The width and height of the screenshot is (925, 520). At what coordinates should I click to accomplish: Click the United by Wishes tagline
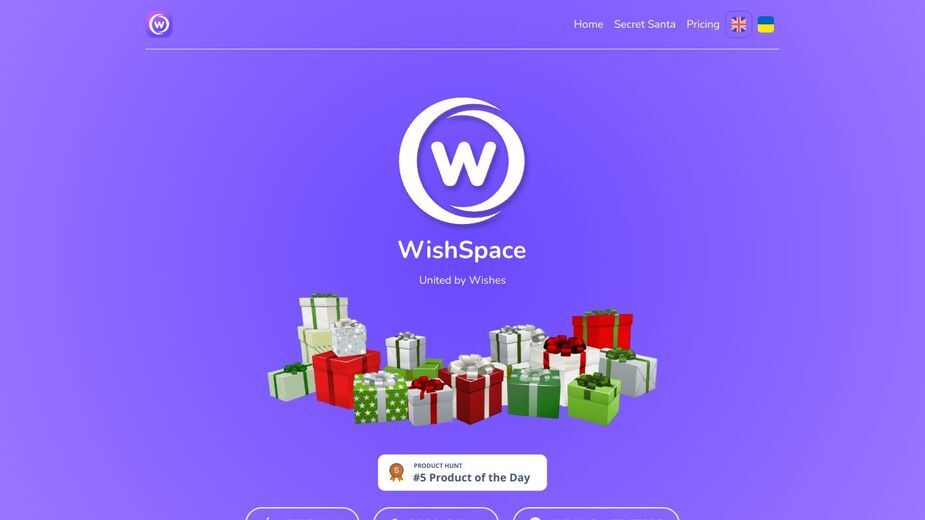coord(462,280)
